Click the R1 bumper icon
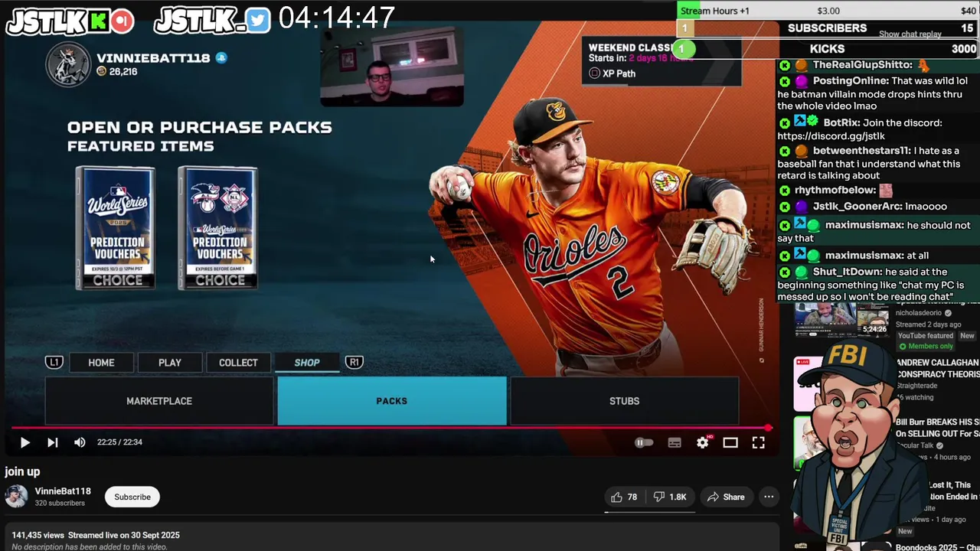The width and height of the screenshot is (980, 551). click(354, 362)
